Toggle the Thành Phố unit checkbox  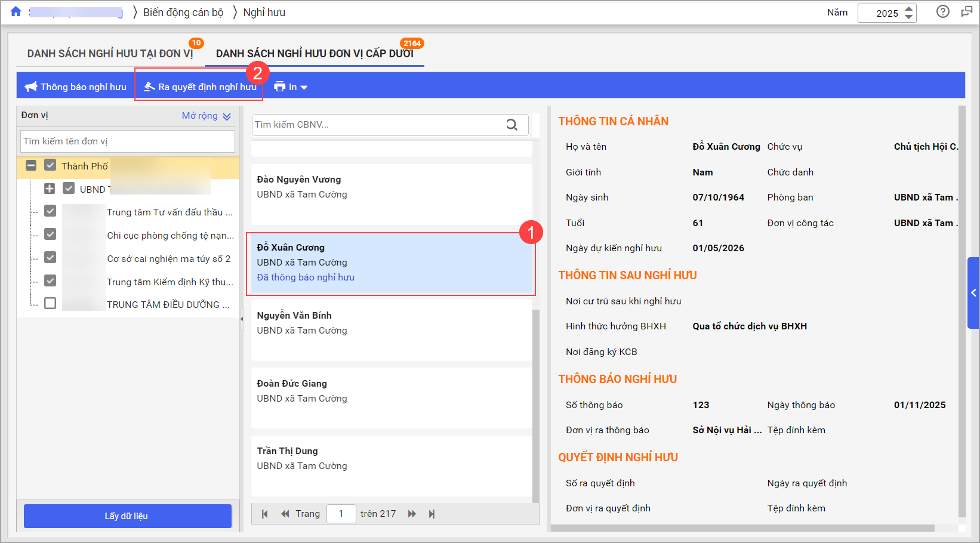(50, 165)
